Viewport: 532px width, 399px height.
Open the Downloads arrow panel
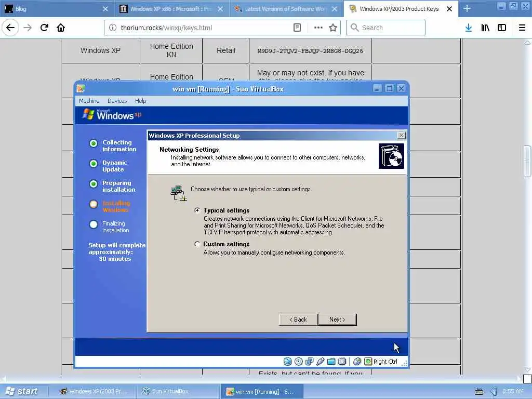[468, 28]
